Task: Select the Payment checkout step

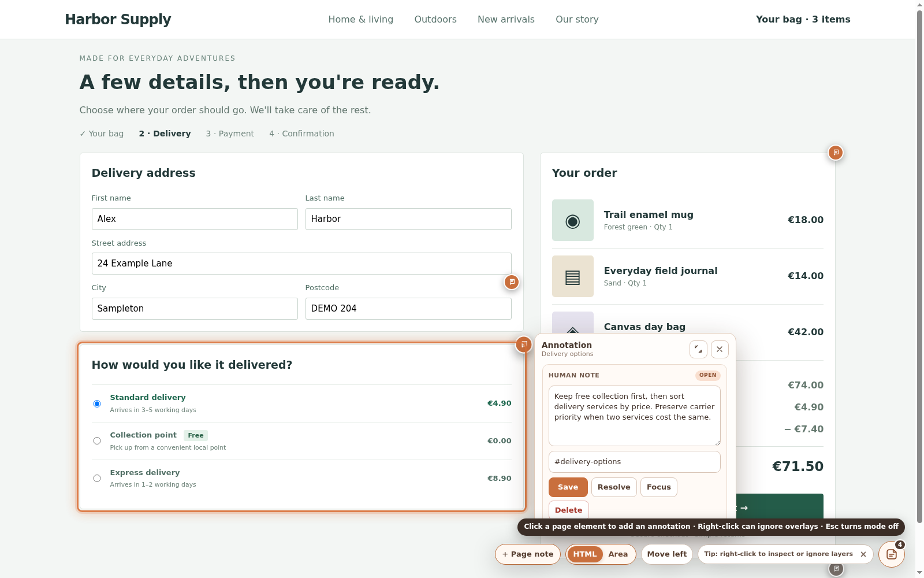Action: click(x=230, y=134)
